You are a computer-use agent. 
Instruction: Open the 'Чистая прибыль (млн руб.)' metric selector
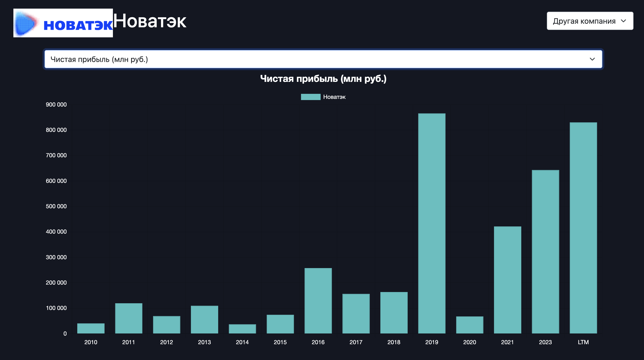tap(323, 59)
